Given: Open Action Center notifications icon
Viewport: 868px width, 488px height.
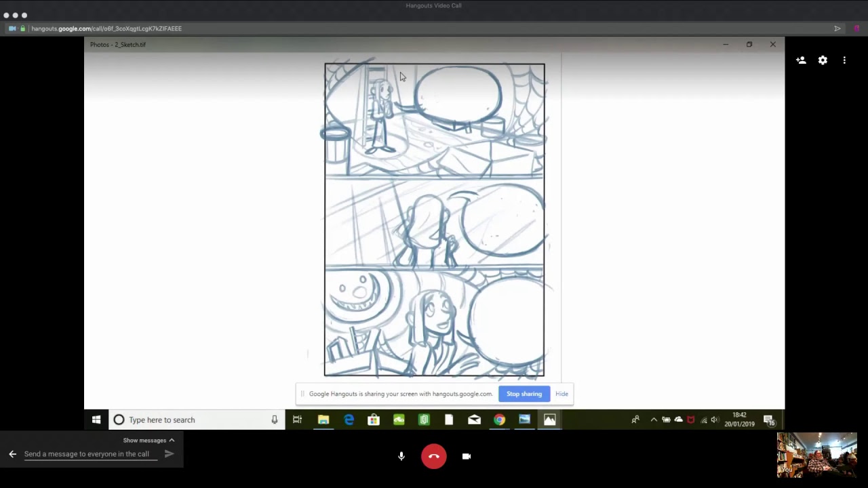Looking at the screenshot, I should tap(768, 420).
